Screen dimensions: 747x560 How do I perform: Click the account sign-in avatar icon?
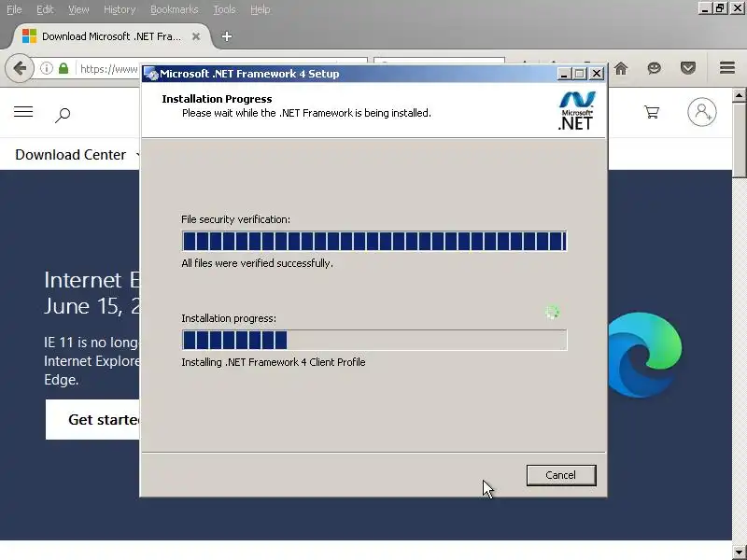click(702, 112)
